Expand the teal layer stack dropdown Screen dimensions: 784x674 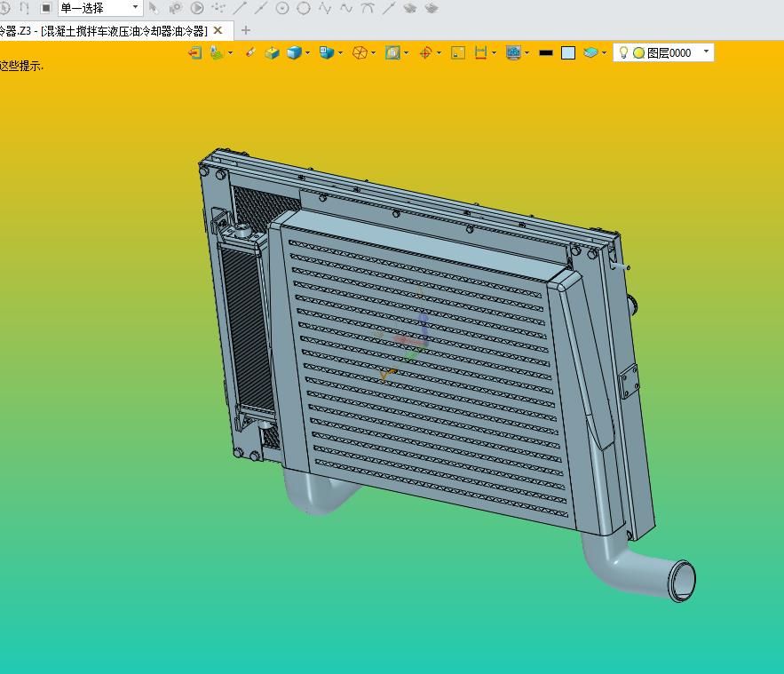[x=604, y=52]
